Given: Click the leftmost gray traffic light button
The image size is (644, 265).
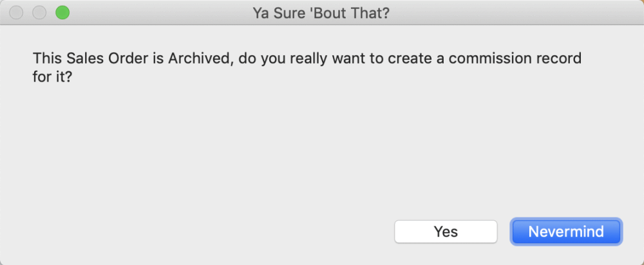Looking at the screenshot, I should 17,12.
